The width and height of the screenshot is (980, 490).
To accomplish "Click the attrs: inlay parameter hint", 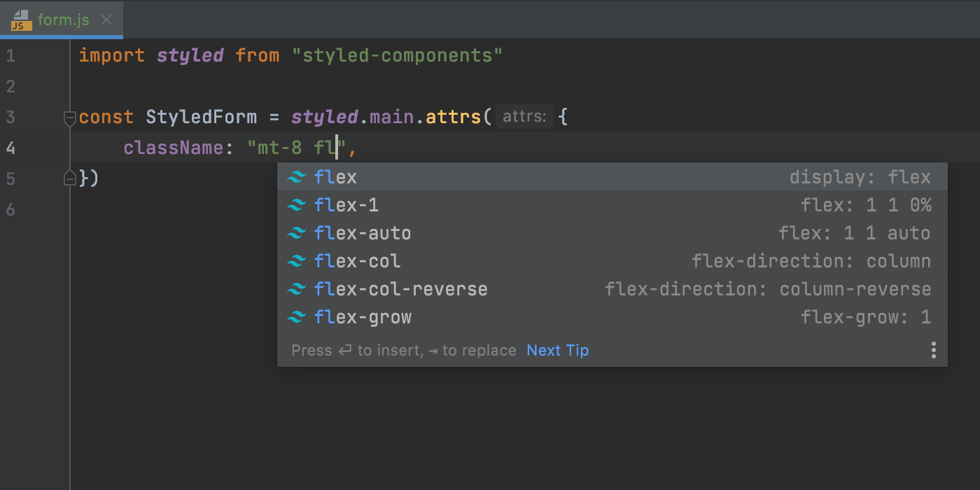I will [524, 116].
